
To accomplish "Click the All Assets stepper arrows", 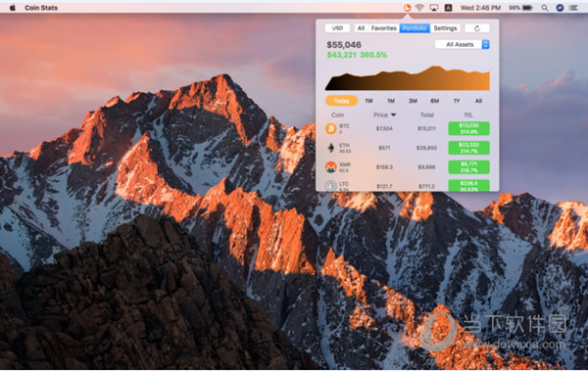I will coord(486,45).
